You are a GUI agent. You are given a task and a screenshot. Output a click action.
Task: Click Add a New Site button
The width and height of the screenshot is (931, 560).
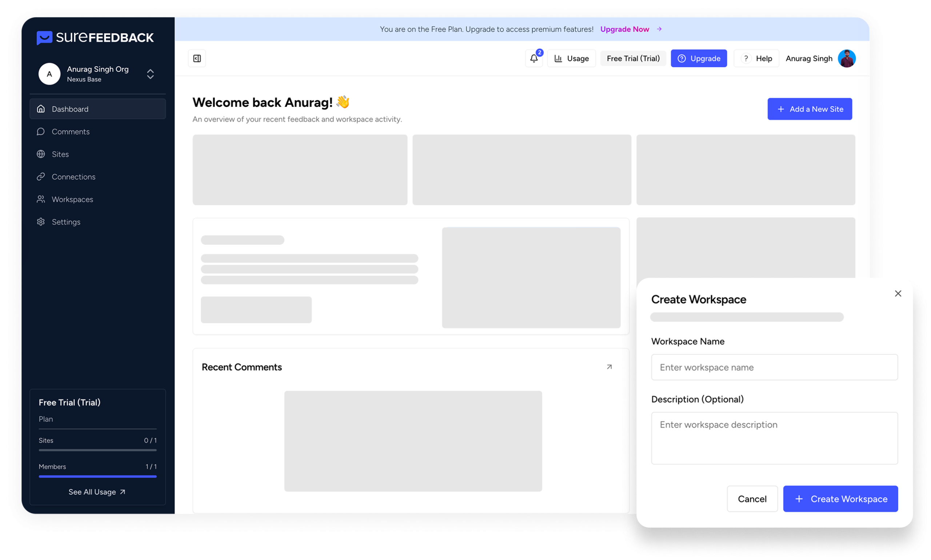point(810,109)
